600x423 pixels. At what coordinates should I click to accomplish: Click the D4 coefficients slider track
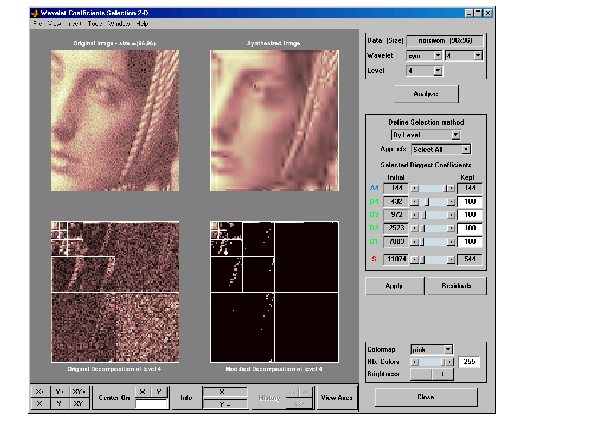tap(433, 202)
